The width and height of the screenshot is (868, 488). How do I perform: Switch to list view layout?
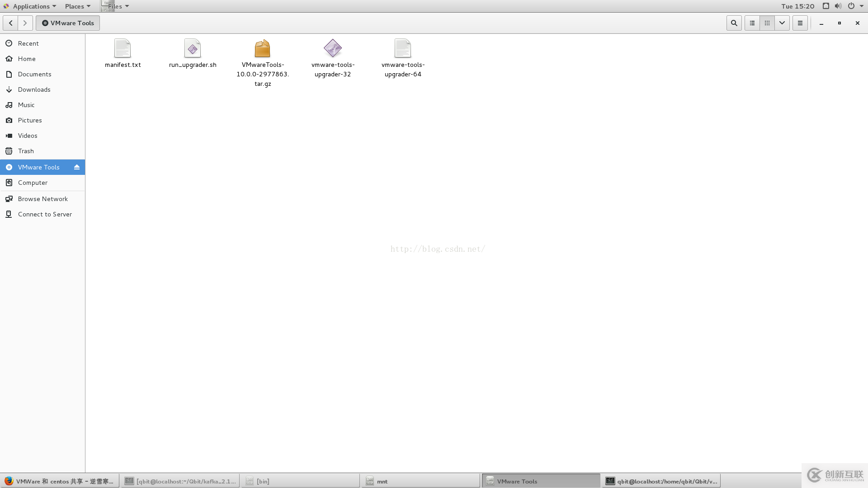(x=752, y=23)
